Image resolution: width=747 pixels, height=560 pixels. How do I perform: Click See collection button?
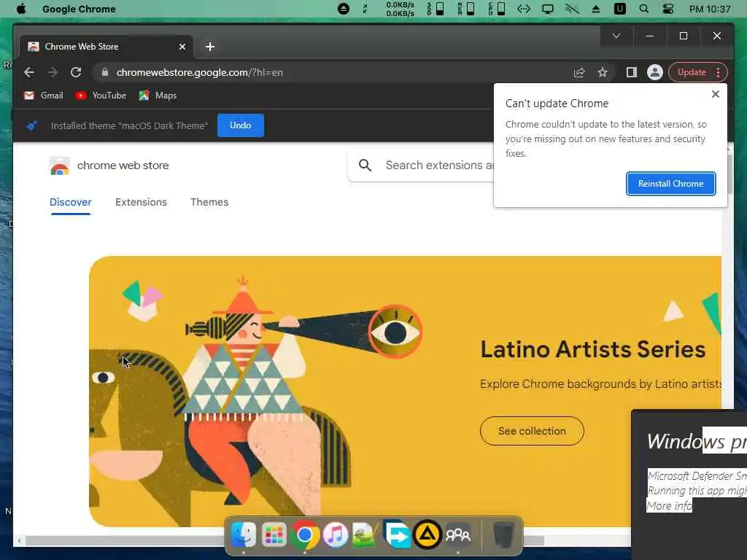(532, 431)
